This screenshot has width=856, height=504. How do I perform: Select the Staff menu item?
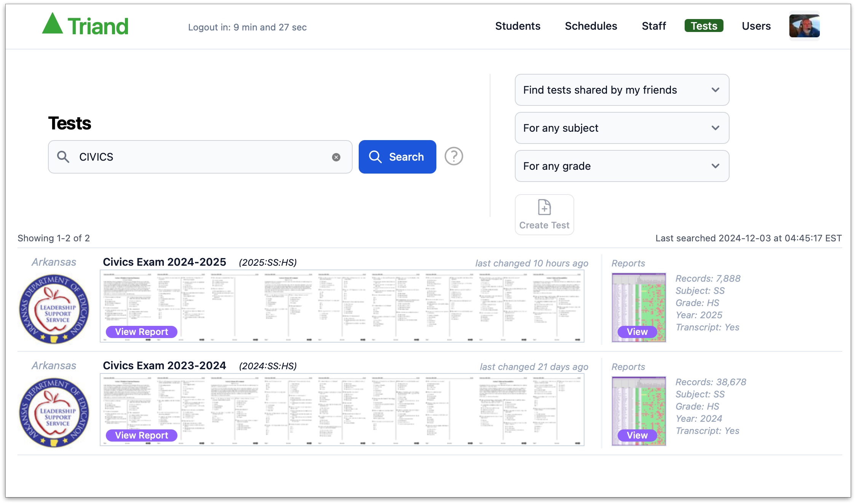pos(654,25)
